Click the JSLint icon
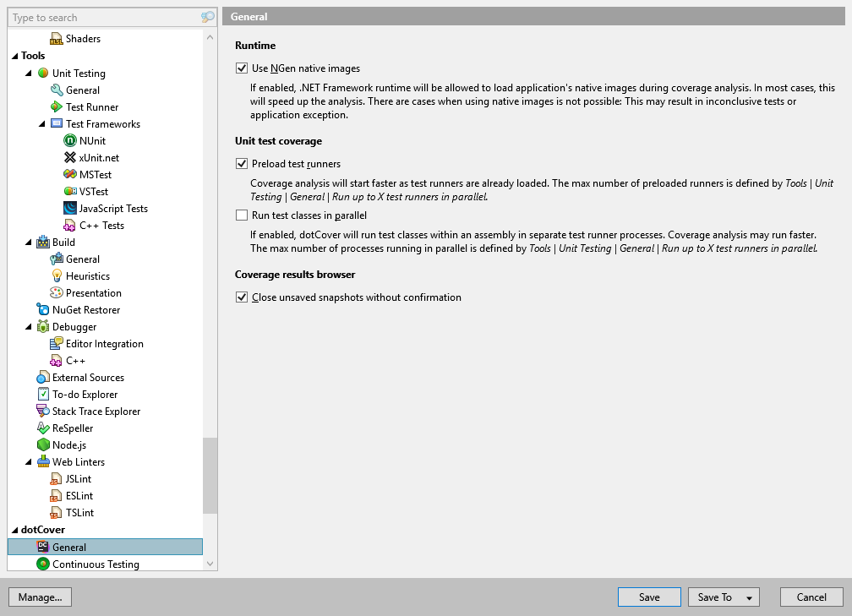852x616 pixels. [x=57, y=478]
